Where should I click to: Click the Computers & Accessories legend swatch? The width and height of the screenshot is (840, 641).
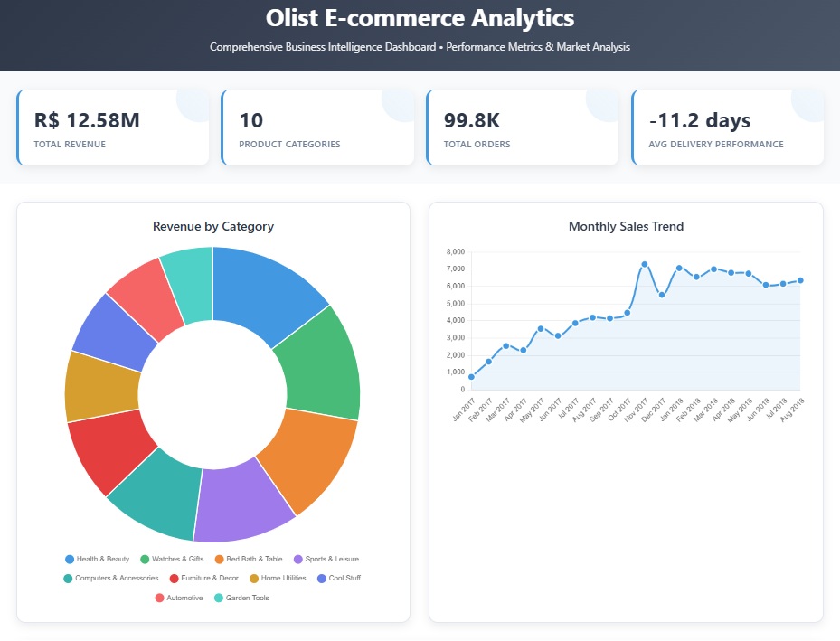click(x=68, y=579)
